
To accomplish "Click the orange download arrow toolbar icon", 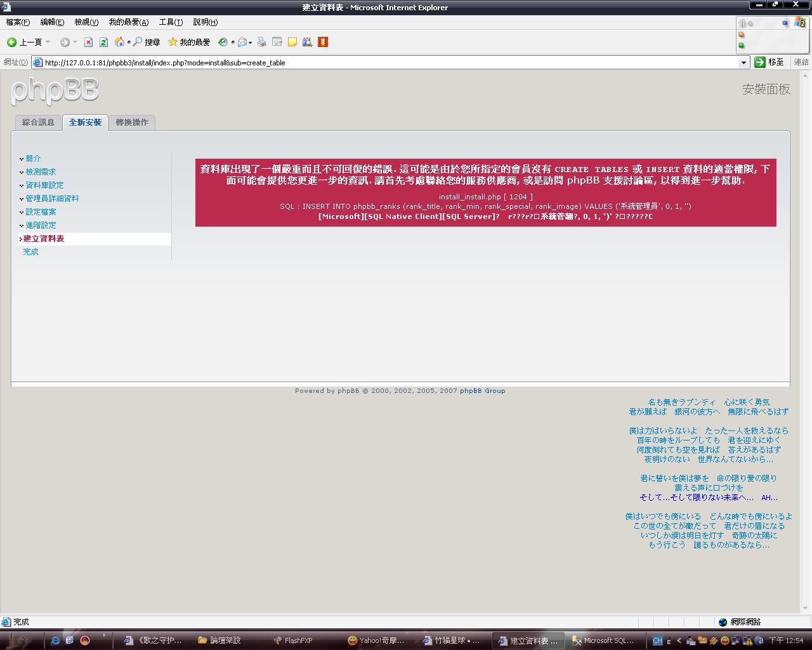I will (x=323, y=42).
